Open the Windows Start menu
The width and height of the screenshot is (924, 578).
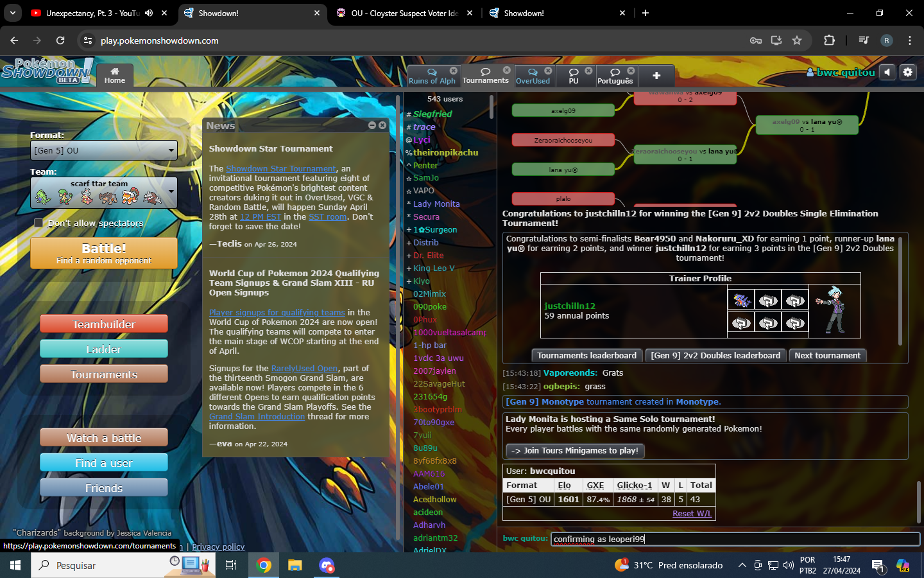coord(15,565)
